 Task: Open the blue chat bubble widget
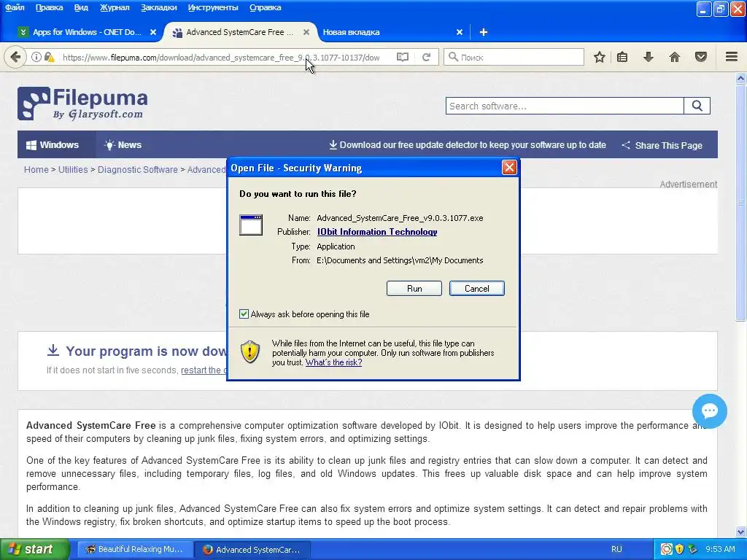709,411
